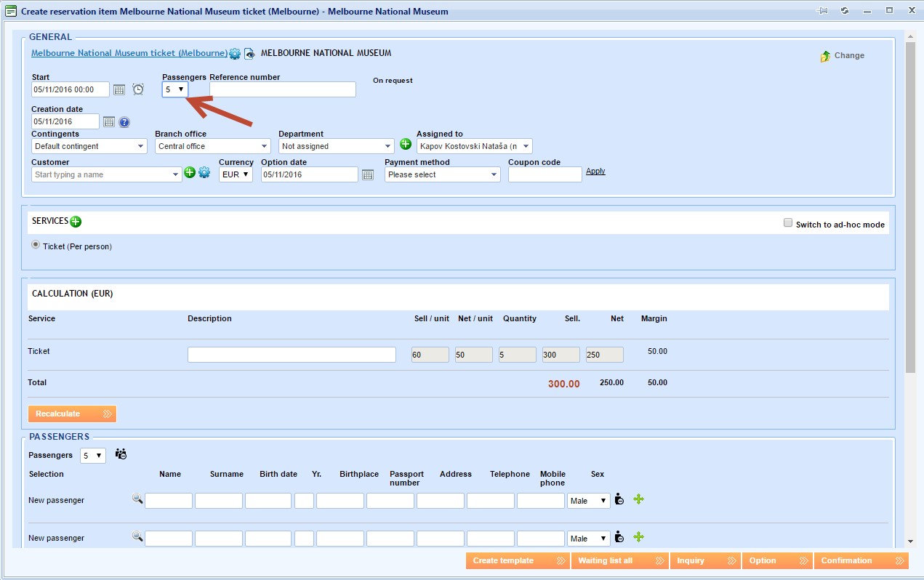Open Sex dropdown for first new passenger

pos(589,501)
